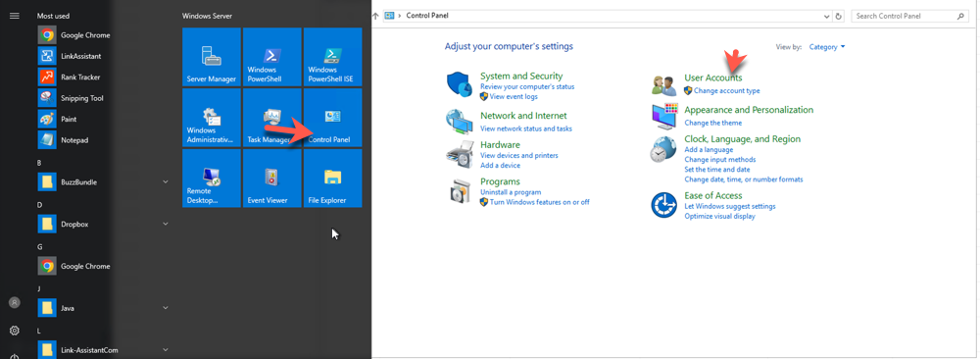The image size is (980, 359).
Task: Click the Clock, Language, and Region icon
Action: [663, 150]
